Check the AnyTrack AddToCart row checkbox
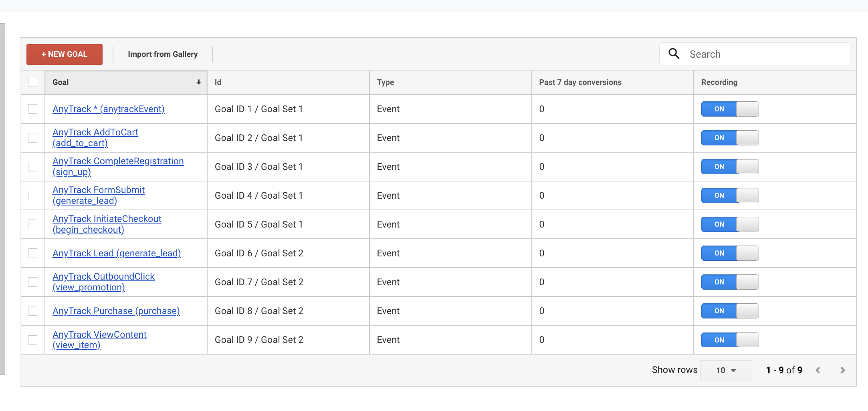Viewport: 868px width, 411px height. (33, 138)
